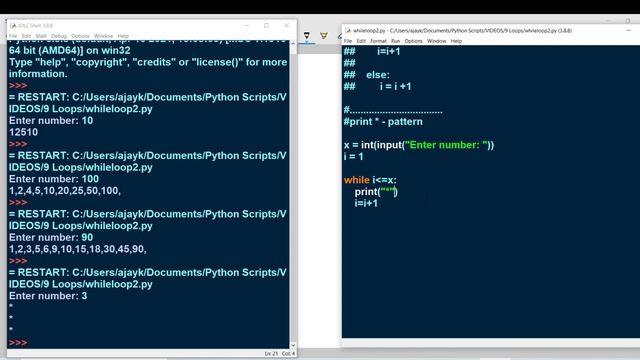This screenshot has height=360, width=640.
Task: Click the uncommented 'i=i+1' line under print
Action: tap(366, 203)
